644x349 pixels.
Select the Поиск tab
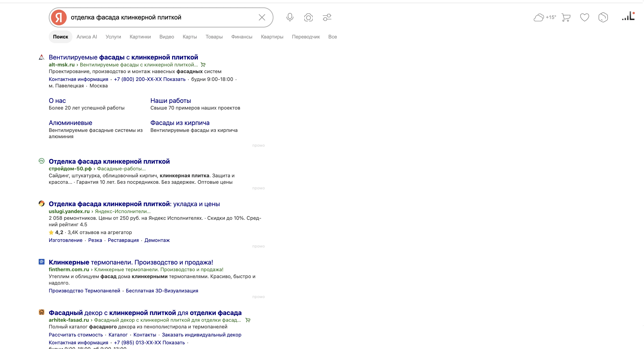point(61,37)
